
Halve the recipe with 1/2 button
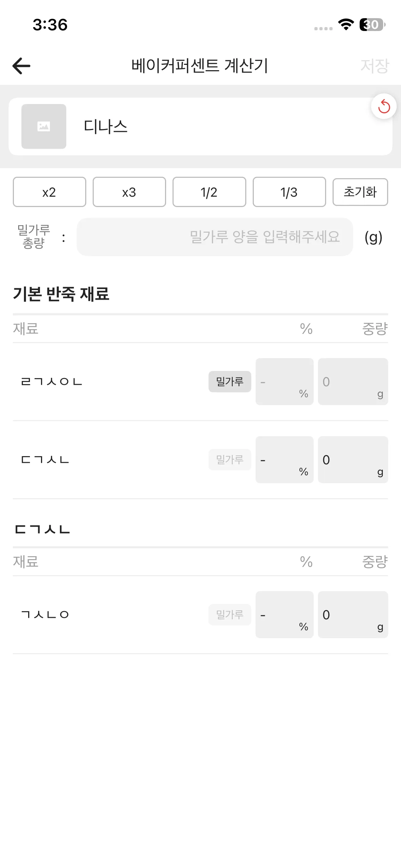(x=209, y=192)
